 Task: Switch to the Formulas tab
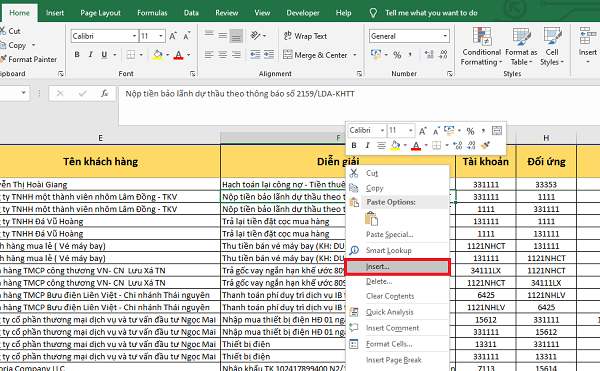[x=152, y=13]
